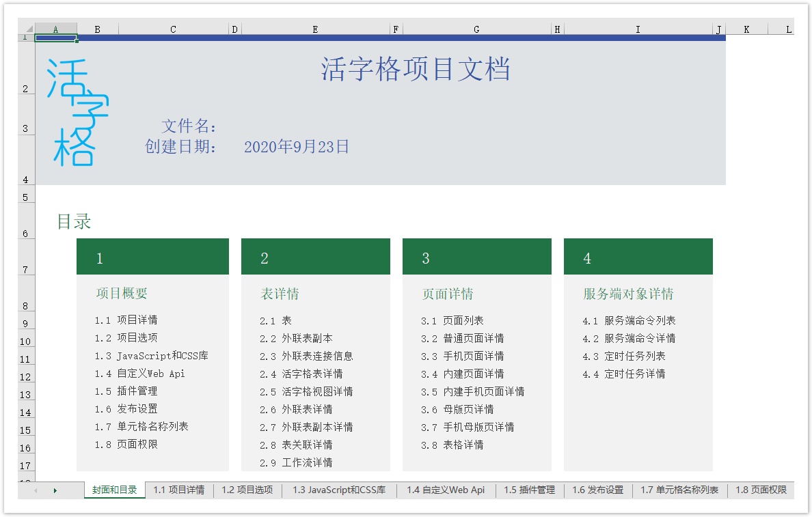This screenshot has width=812, height=517.
Task: Click link 1.2 项目选项 in contents
Action: [x=126, y=338]
